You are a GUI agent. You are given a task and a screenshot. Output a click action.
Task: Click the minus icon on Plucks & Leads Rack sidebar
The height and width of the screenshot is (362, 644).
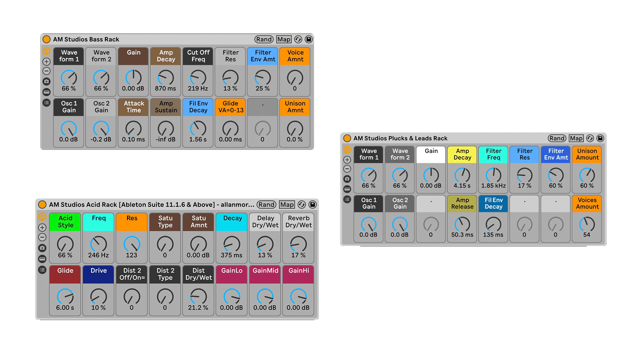(x=347, y=169)
